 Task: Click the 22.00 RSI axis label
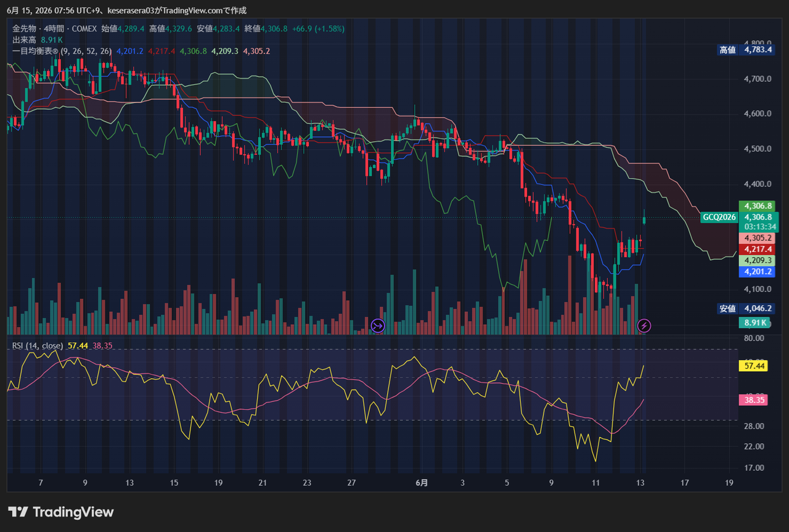pos(754,446)
